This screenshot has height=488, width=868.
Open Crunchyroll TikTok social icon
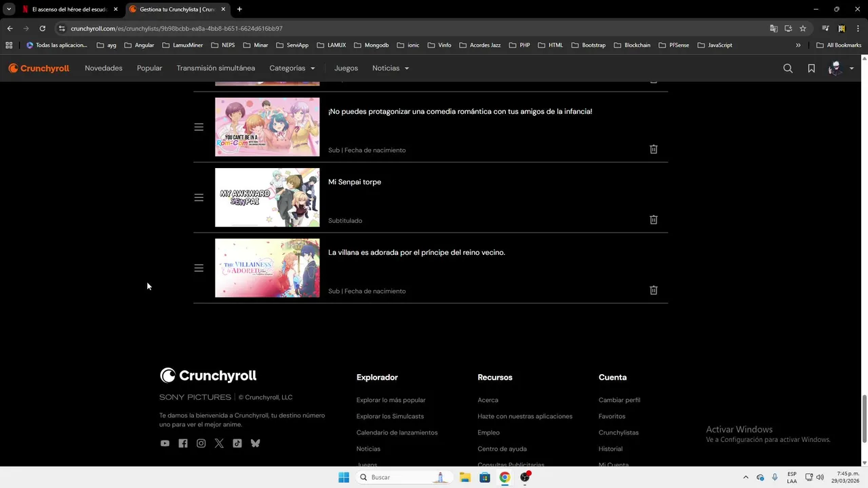tap(237, 443)
